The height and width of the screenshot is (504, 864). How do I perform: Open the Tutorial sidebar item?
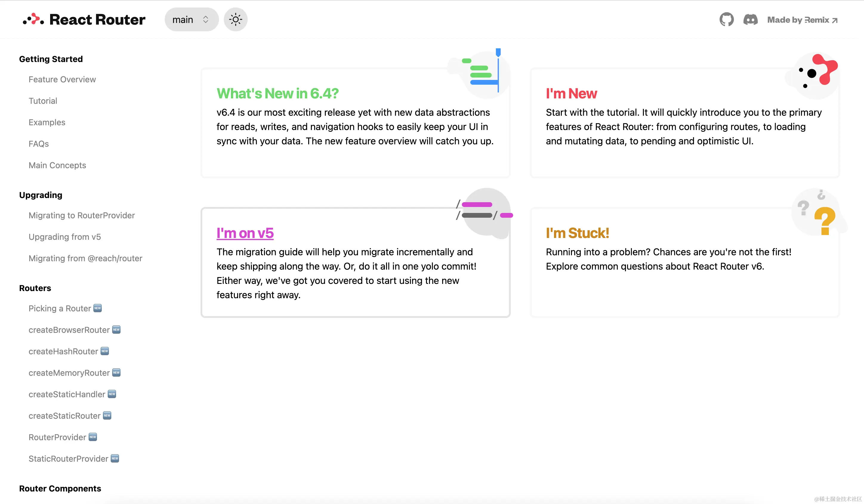(x=43, y=101)
